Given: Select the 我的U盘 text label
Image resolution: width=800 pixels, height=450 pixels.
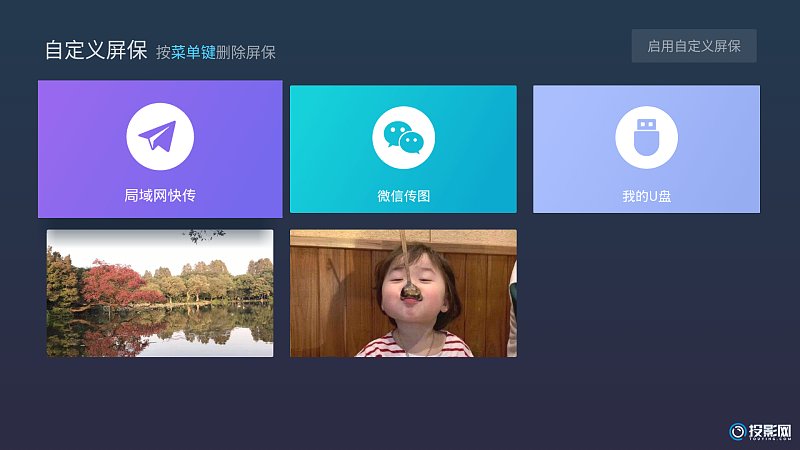Looking at the screenshot, I should click(x=646, y=196).
